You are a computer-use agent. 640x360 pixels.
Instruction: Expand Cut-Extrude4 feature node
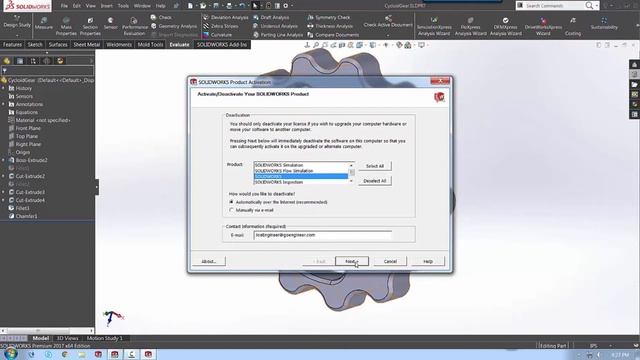coord(4,200)
